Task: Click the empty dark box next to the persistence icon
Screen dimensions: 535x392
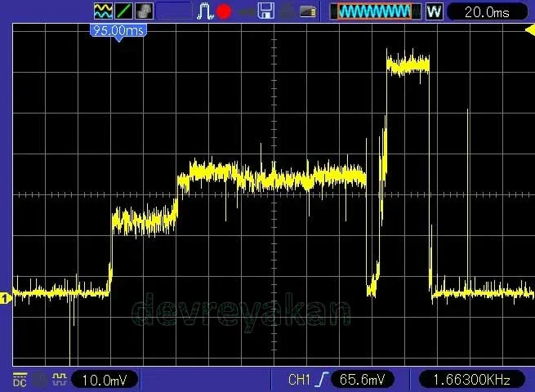Action: point(174,11)
